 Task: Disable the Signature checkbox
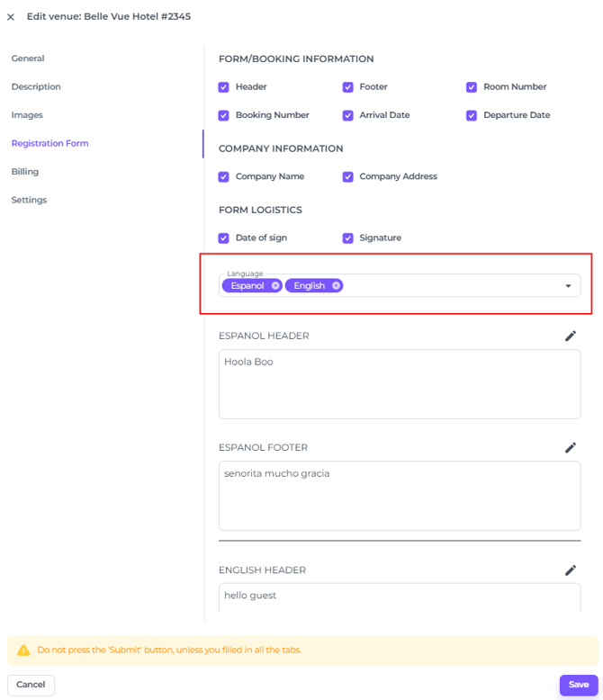(347, 238)
